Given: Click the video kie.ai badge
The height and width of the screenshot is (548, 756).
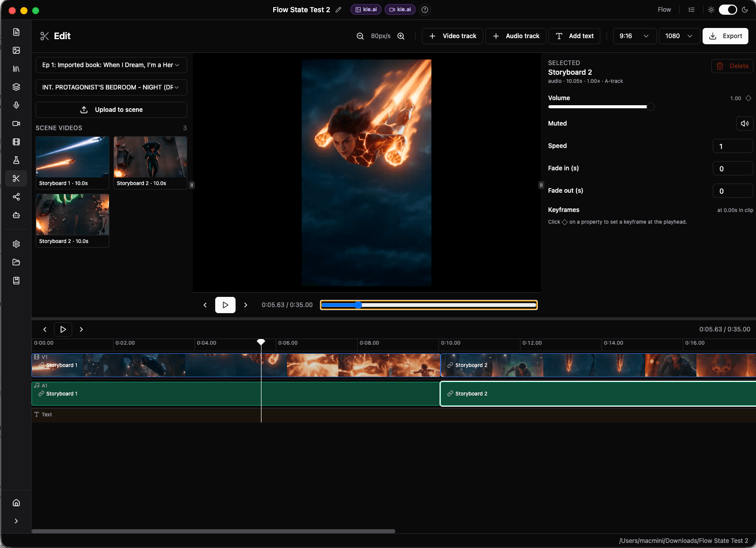Looking at the screenshot, I should [x=400, y=10].
